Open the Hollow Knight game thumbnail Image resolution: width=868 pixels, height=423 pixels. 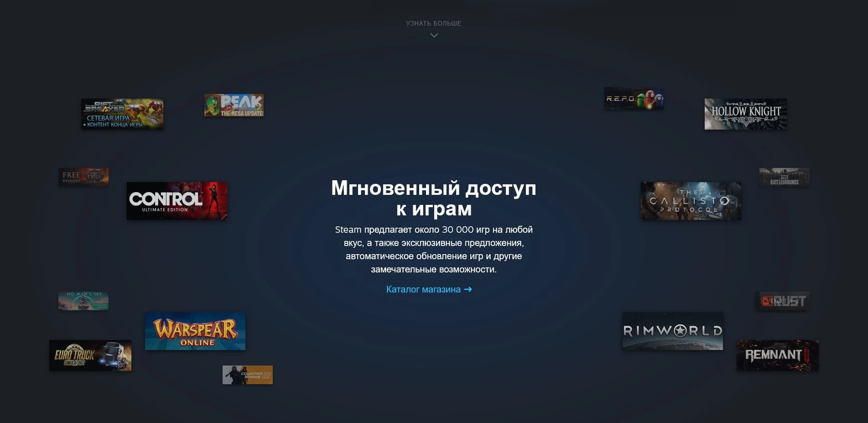point(744,114)
